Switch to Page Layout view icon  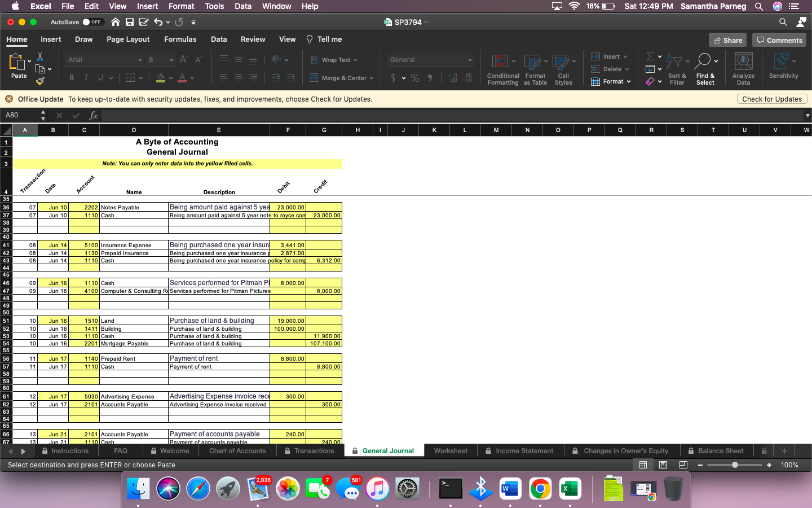pos(663,465)
